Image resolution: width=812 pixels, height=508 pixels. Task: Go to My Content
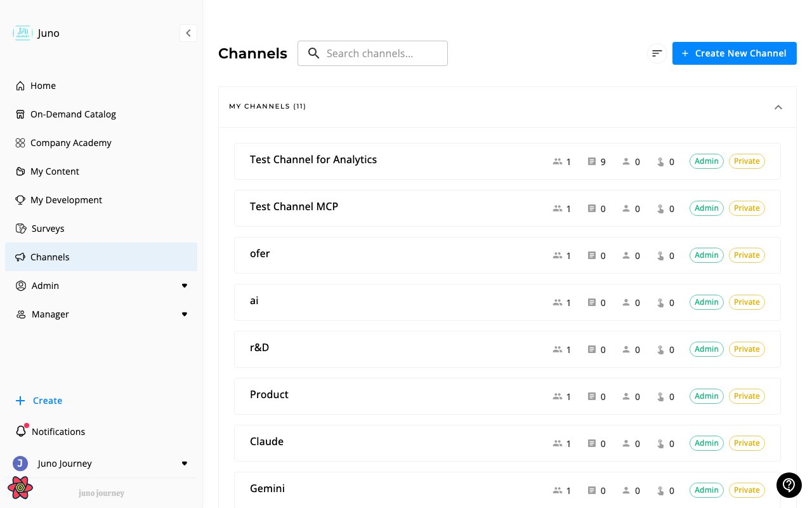[101, 171]
